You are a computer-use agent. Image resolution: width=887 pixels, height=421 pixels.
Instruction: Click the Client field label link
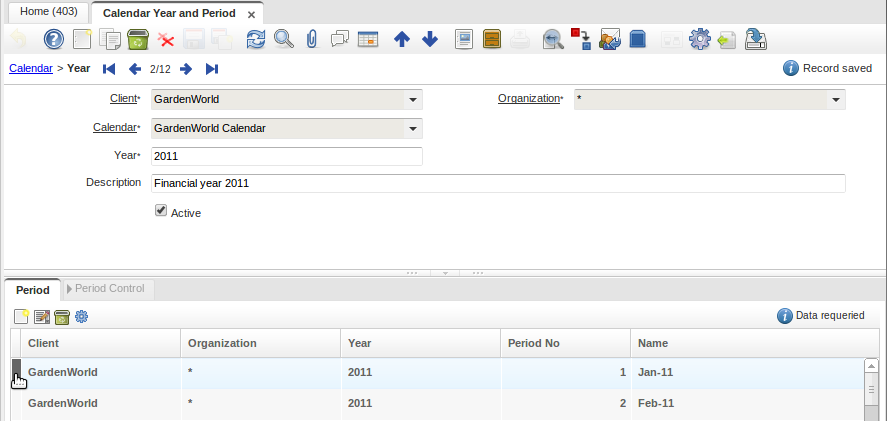click(124, 99)
